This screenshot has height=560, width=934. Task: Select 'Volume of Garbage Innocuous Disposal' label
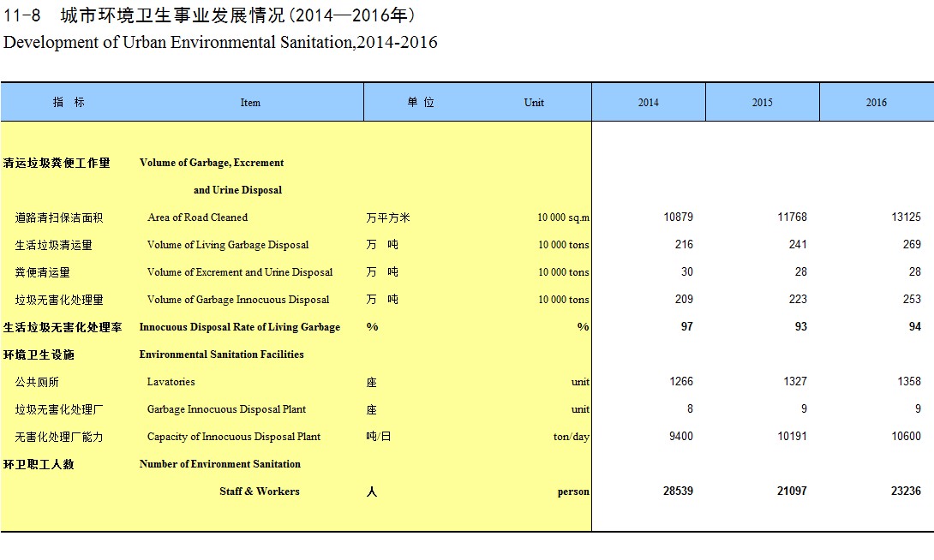(237, 300)
